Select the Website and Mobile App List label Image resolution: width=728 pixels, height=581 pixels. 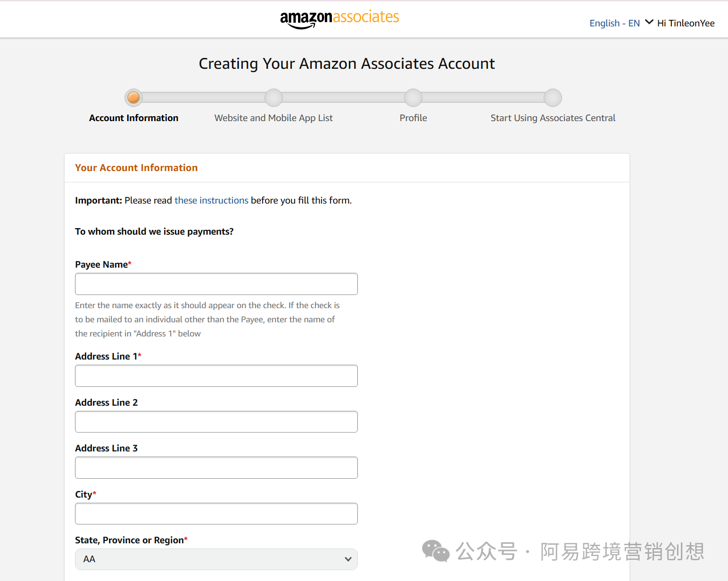[x=273, y=118]
